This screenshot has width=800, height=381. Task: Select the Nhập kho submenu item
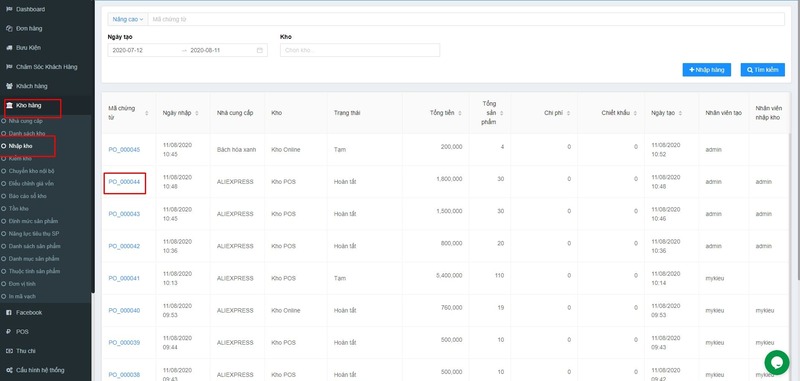tap(20, 146)
